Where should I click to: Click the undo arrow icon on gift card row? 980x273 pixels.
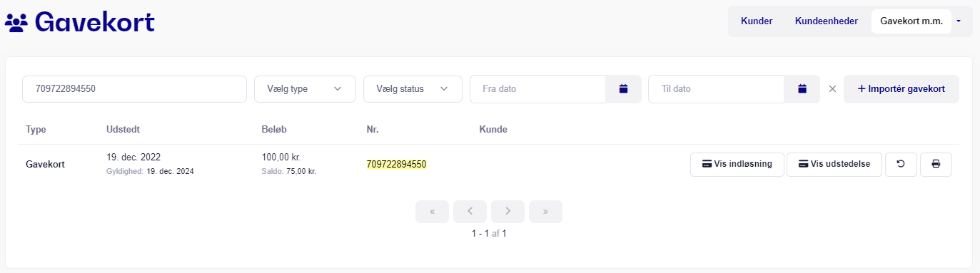pos(901,164)
